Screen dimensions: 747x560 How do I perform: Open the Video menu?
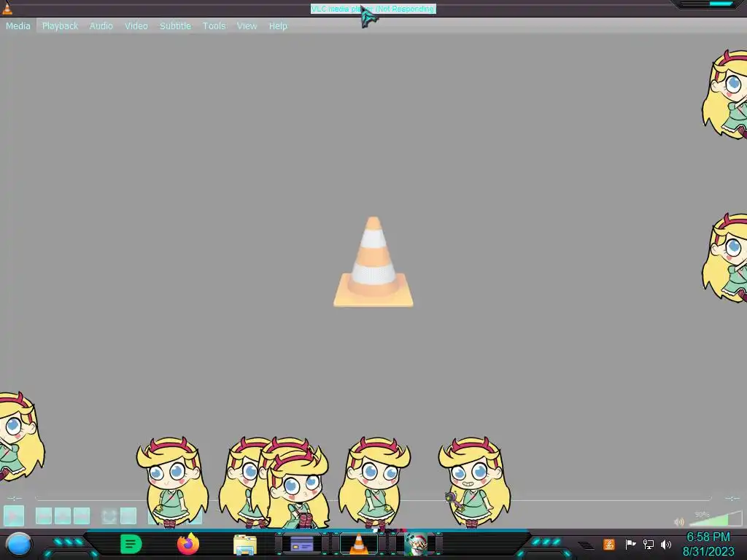tap(136, 26)
